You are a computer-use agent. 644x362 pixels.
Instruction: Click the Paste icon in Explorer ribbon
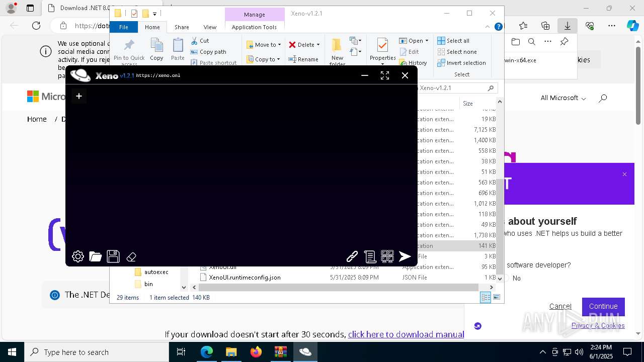(178, 49)
